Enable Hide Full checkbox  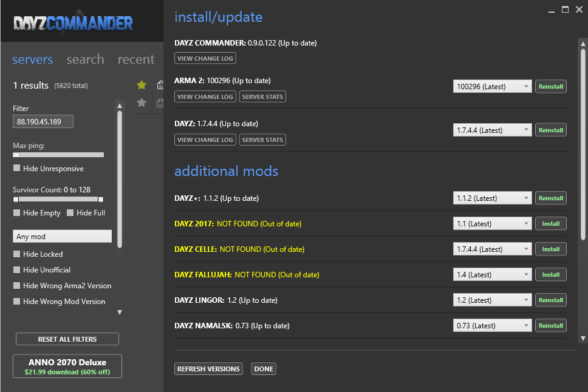(70, 212)
